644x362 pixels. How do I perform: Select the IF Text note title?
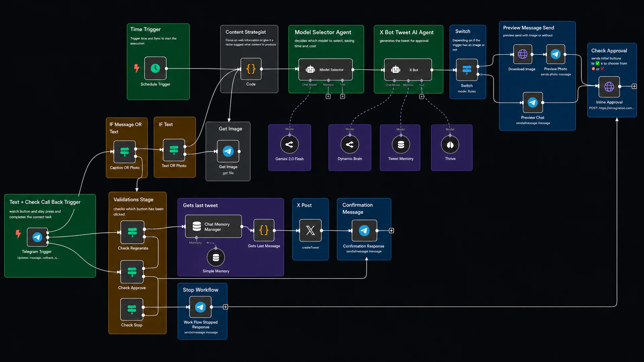[166, 124]
